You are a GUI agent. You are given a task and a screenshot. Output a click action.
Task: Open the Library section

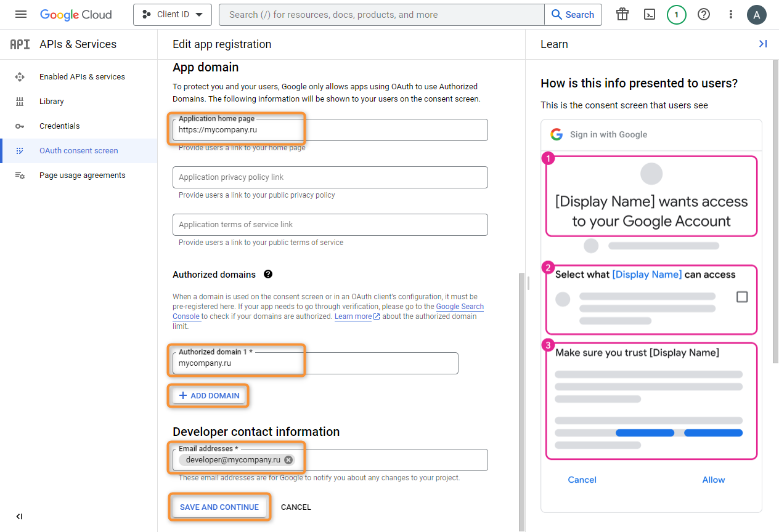pyautogui.click(x=79, y=102)
